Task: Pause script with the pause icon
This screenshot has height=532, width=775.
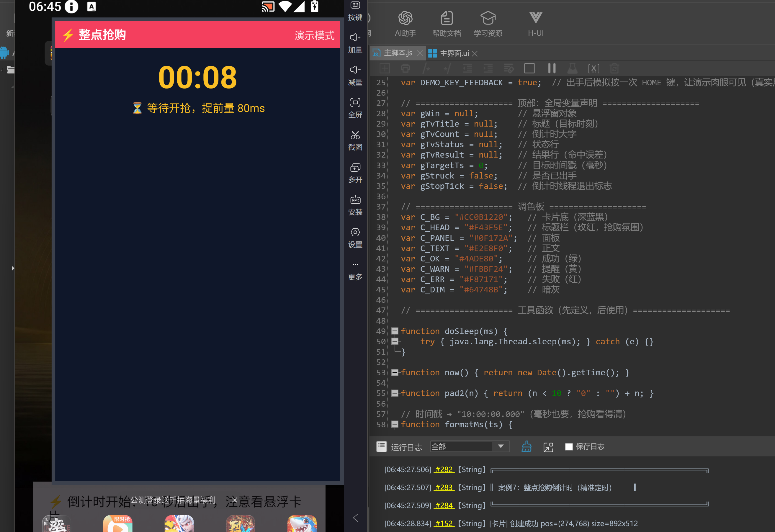Action: (x=552, y=68)
